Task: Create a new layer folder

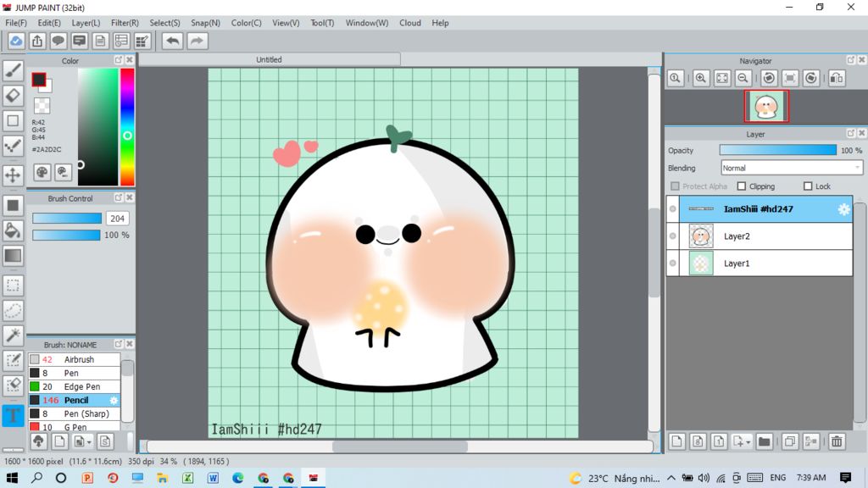Action: pos(764,441)
